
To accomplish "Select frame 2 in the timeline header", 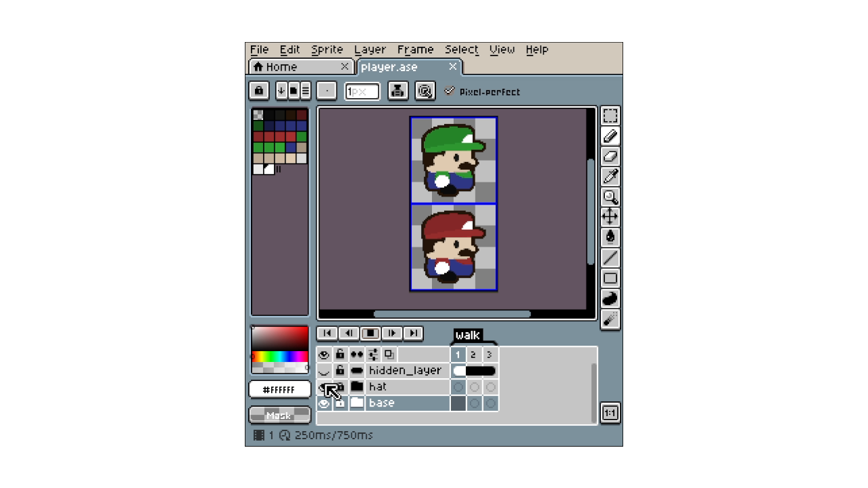I will (x=473, y=354).
